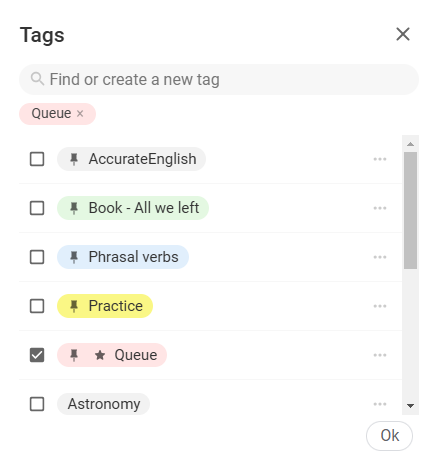Click the pin icon on AccurateEnglish tag
Screen dimensions: 438x476
click(74, 159)
